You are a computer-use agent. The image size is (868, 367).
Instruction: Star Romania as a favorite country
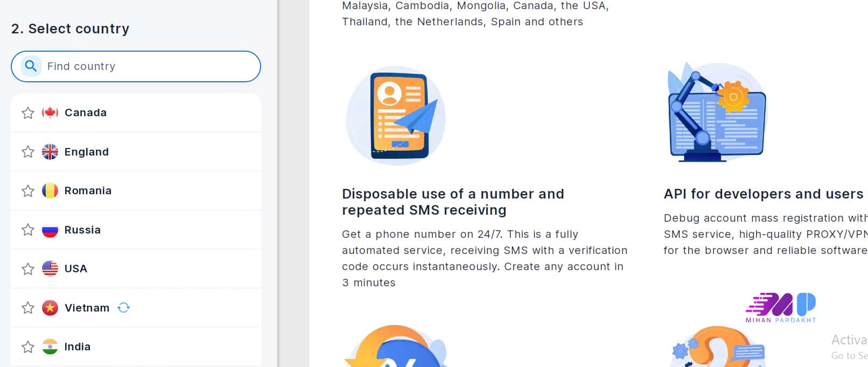coord(28,190)
